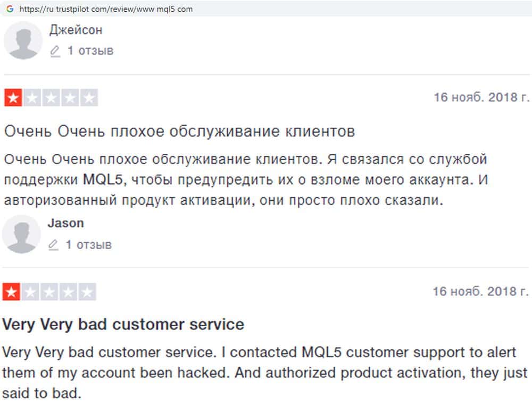Open the Джейсон reviewer profile name
The height and width of the screenshot is (404, 532).
76,30
